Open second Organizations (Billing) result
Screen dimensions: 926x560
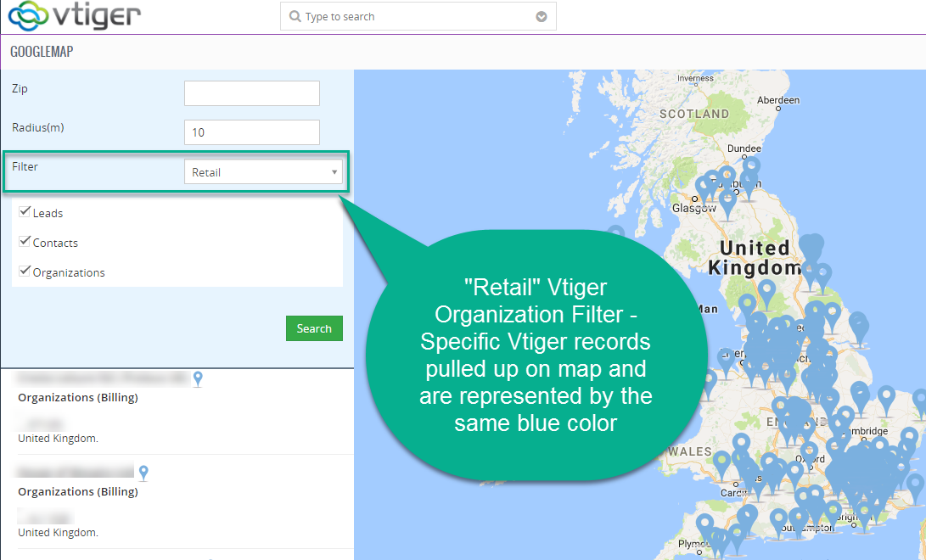point(78,491)
